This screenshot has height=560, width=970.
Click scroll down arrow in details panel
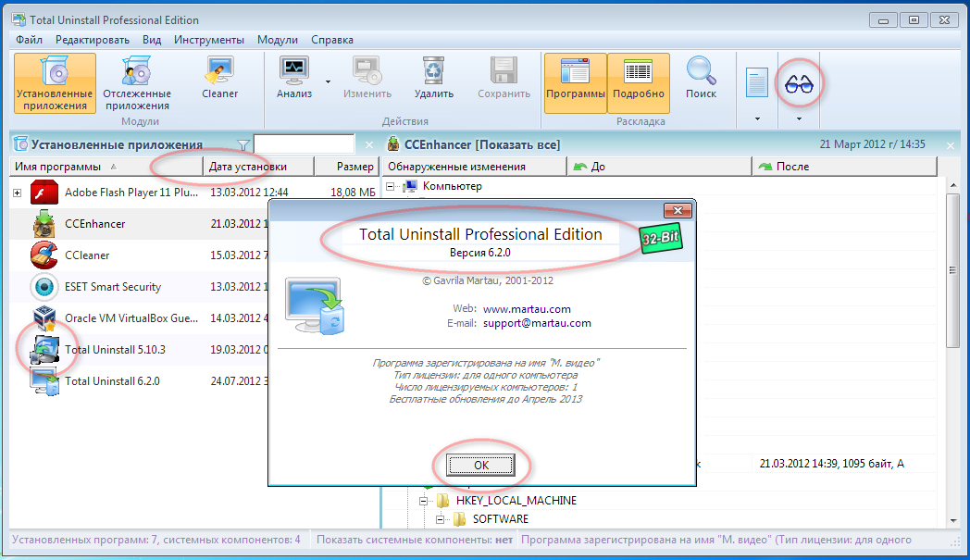(952, 521)
